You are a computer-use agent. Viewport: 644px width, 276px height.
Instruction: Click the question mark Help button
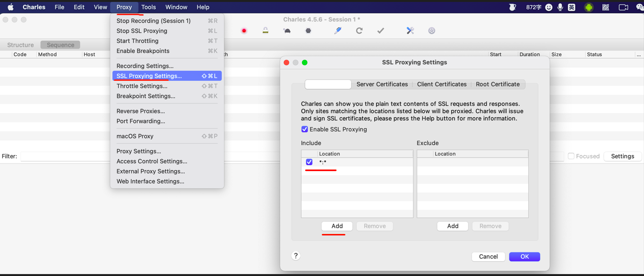[x=296, y=256]
